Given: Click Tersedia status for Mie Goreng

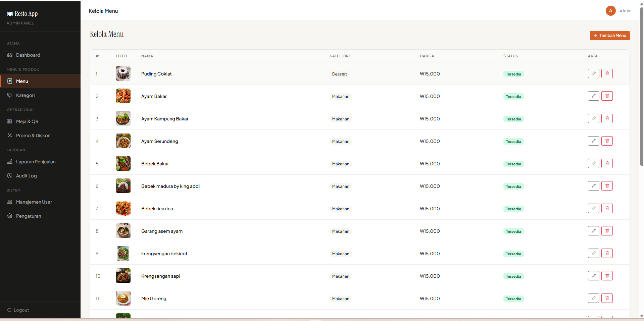Looking at the screenshot, I should tap(513, 299).
